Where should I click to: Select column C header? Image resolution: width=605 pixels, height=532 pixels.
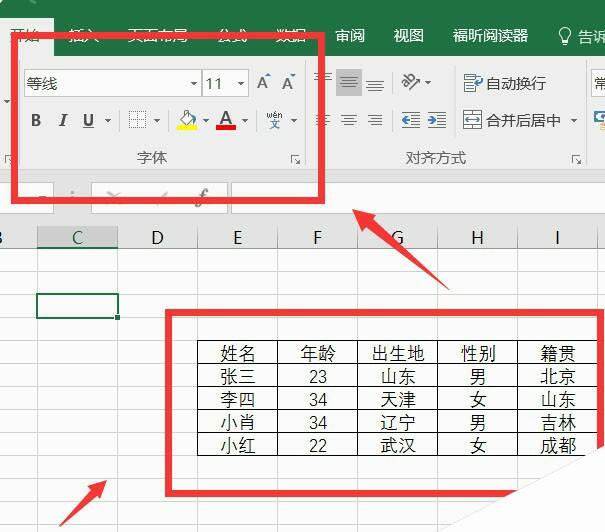(78, 238)
